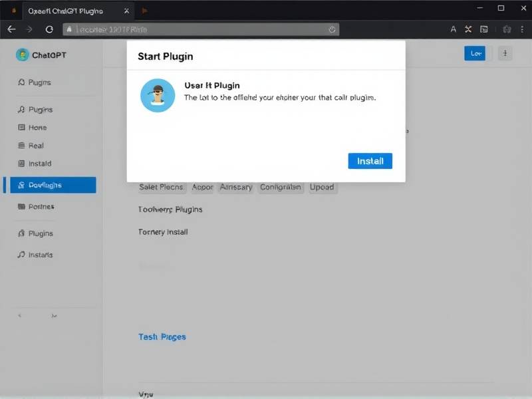Viewport: 532px width, 399px height.
Task: Click the icon beside Hone in sidebar
Action: pyautogui.click(x=22, y=128)
